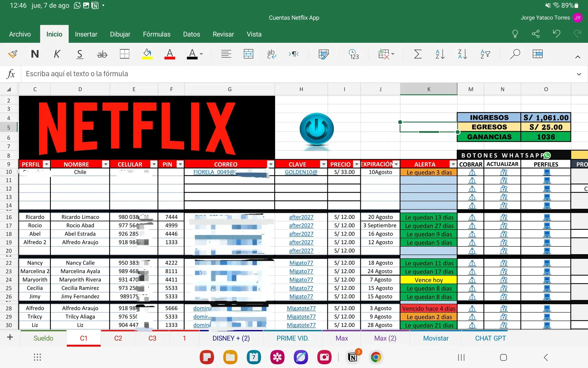Viewport: 588px width, 368px height.
Task: Sort ascending with the sort icon
Action: [440, 54]
